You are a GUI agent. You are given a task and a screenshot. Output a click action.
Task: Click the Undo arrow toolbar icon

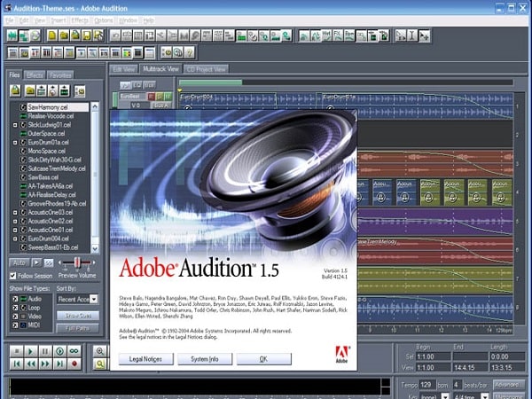[115, 35]
